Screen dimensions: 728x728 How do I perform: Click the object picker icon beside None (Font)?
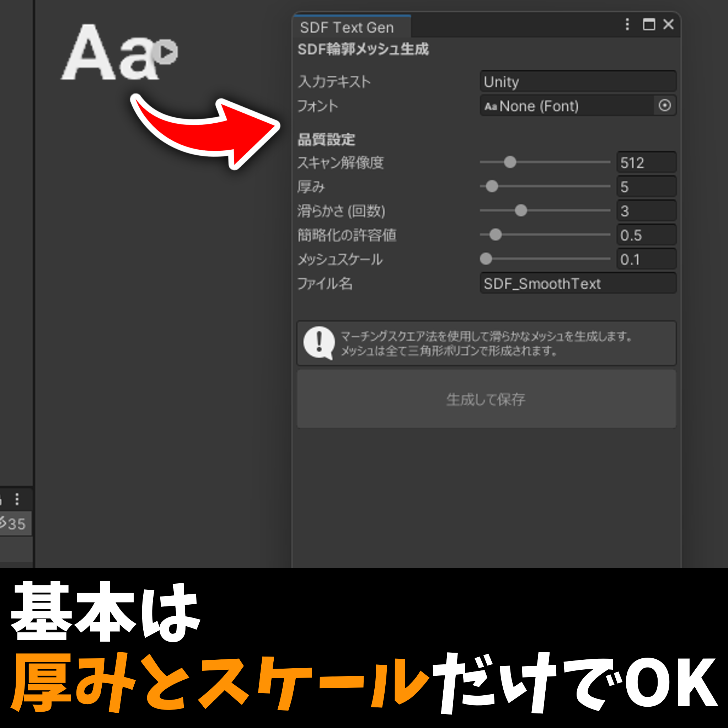pyautogui.click(x=665, y=106)
